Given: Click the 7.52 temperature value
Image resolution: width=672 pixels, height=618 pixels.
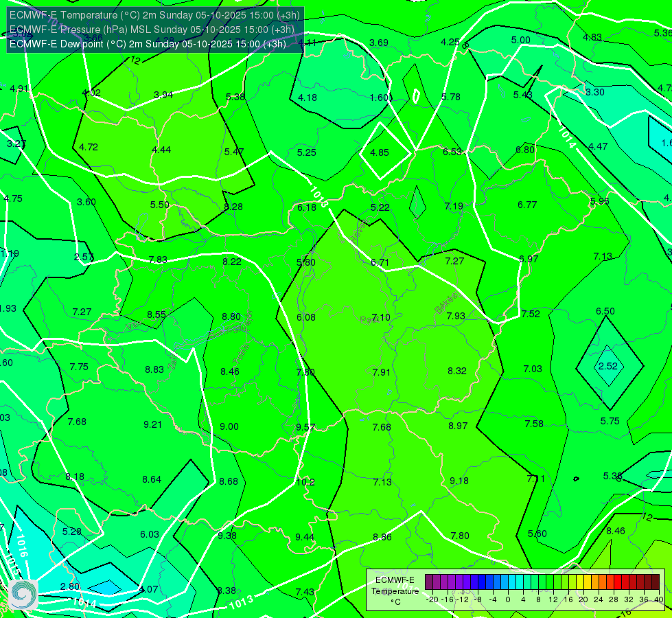Looking at the screenshot, I should [x=531, y=314].
